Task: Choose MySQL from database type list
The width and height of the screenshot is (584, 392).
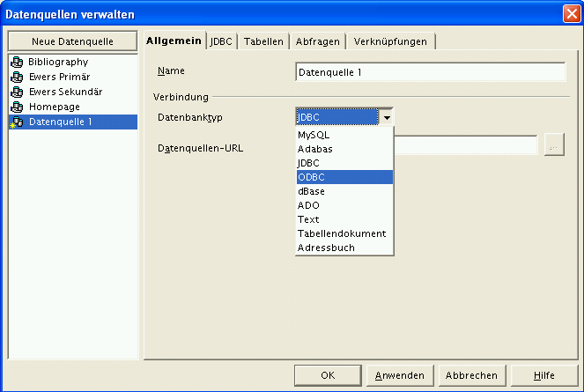Action: click(344, 136)
